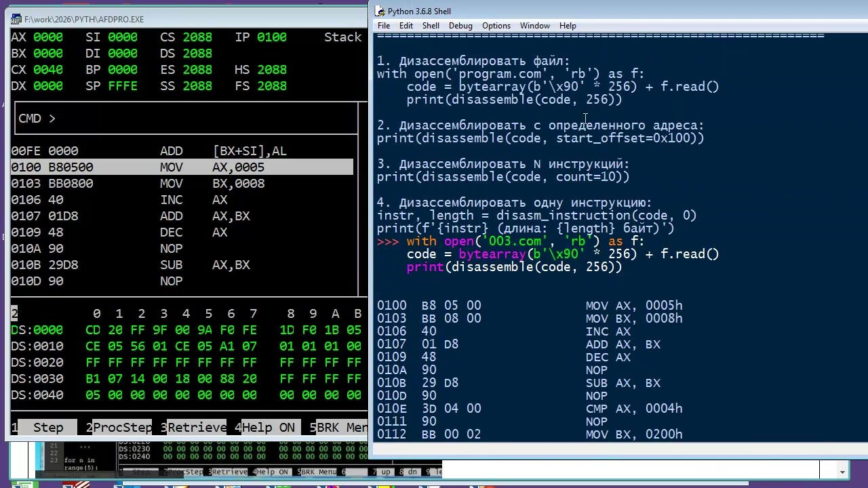The height and width of the screenshot is (488, 868).
Task: Open the Options menu
Action: (496, 26)
